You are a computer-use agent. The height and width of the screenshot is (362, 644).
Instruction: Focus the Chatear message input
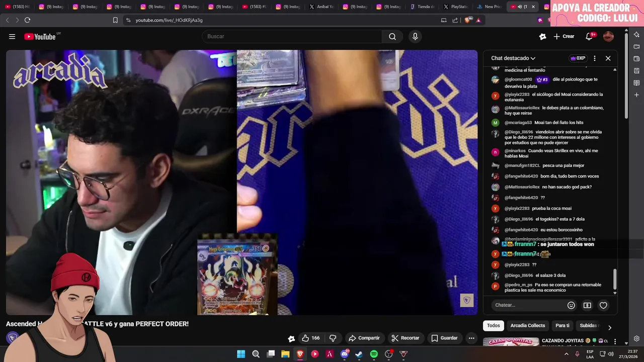coord(528,305)
